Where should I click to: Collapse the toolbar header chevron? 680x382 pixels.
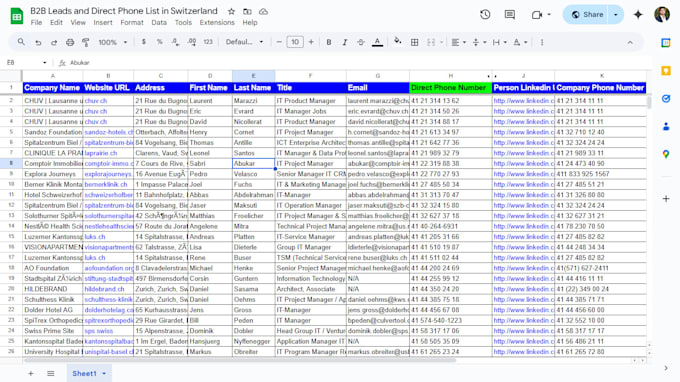[x=630, y=42]
